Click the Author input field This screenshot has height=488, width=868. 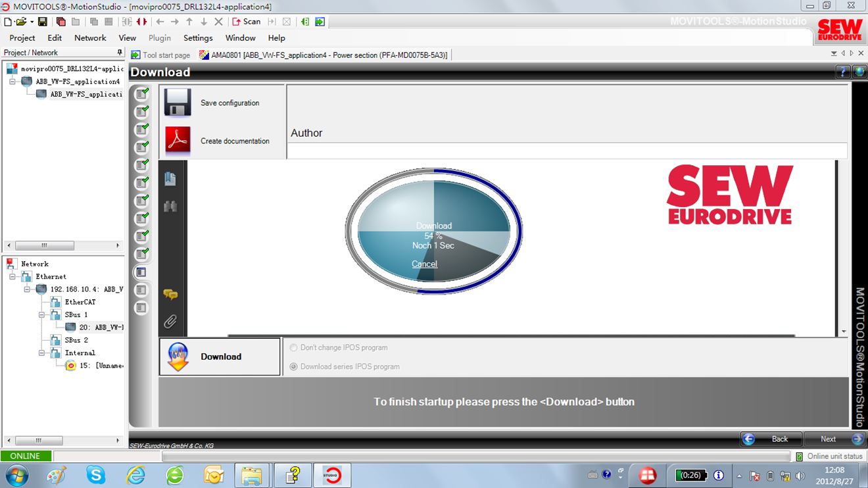click(x=567, y=151)
